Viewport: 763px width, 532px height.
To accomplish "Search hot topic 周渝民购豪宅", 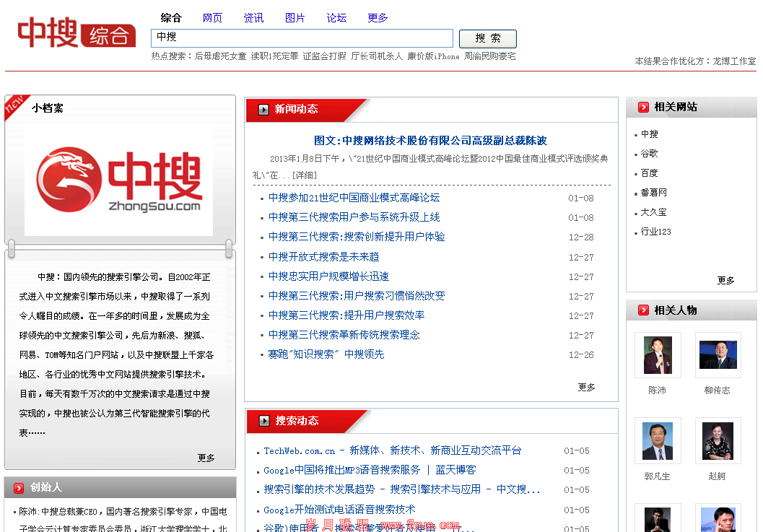I will [489, 56].
